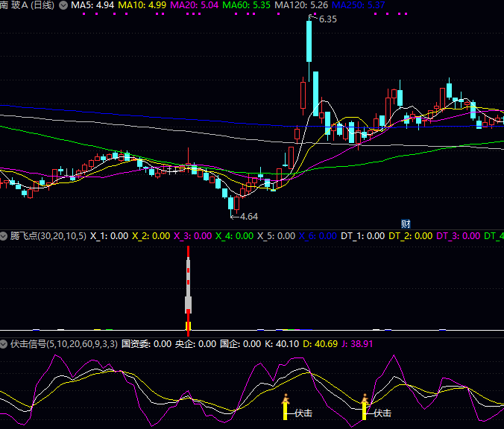The height and width of the screenshot is (429, 504).
Task: Click the J: 38.91 value
Action: pos(357,344)
